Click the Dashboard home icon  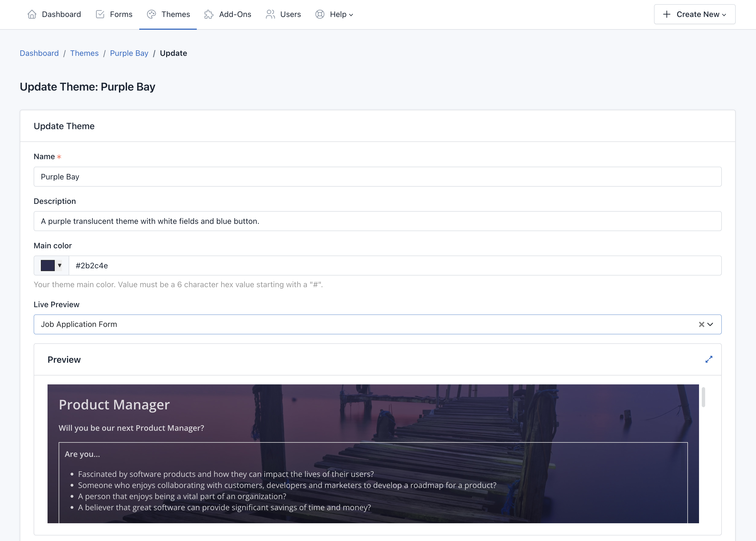(32, 14)
